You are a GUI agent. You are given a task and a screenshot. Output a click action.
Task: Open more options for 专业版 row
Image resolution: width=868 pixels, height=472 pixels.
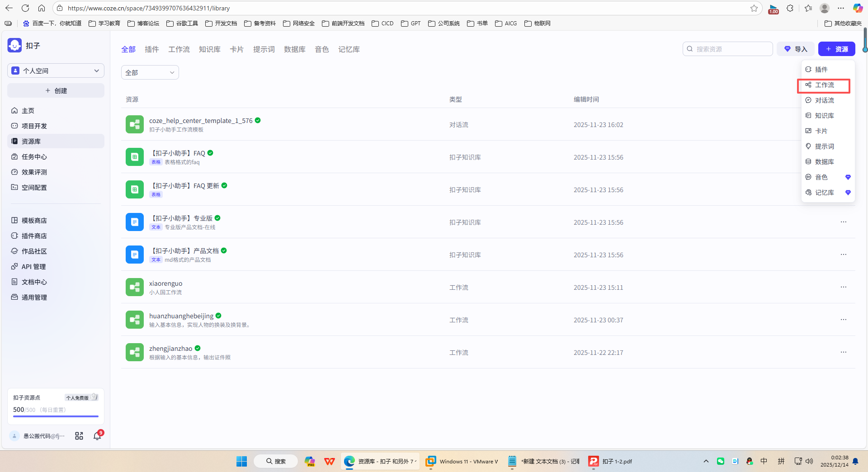844,222
